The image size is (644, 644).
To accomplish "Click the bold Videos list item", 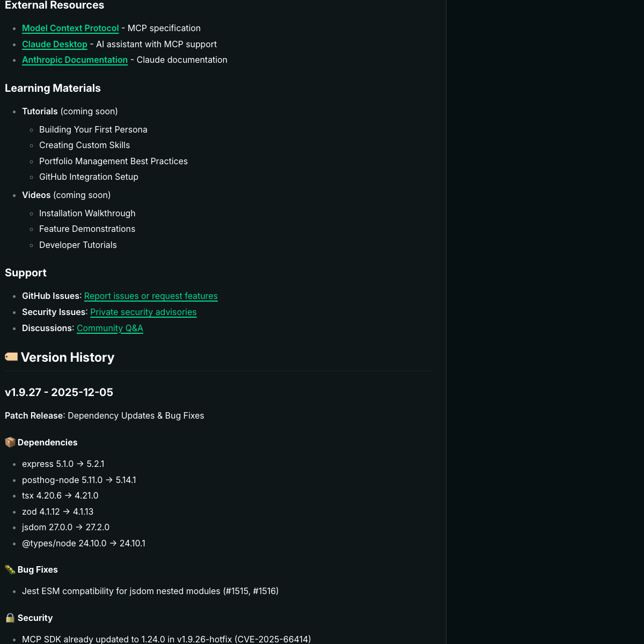I will (36, 195).
